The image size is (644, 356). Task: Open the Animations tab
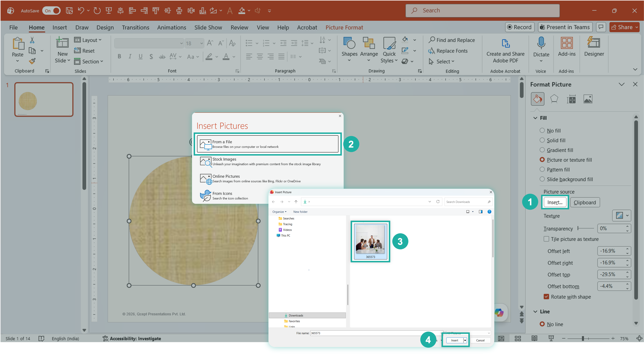171,27
